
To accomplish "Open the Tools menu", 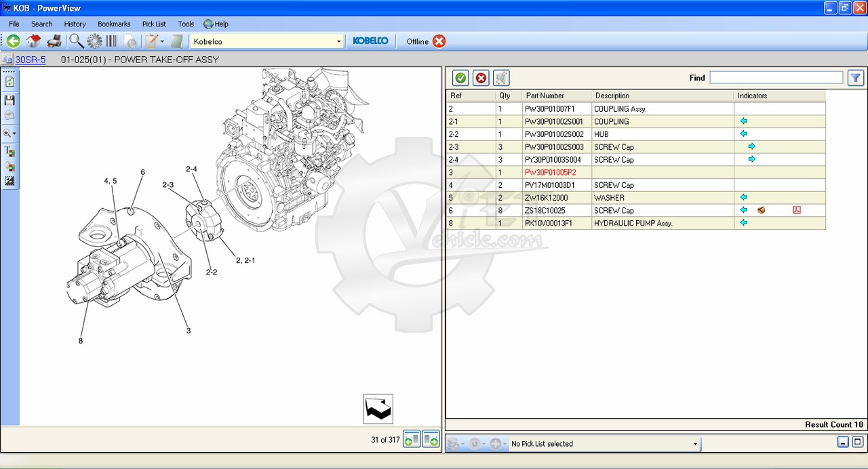I will coord(186,24).
